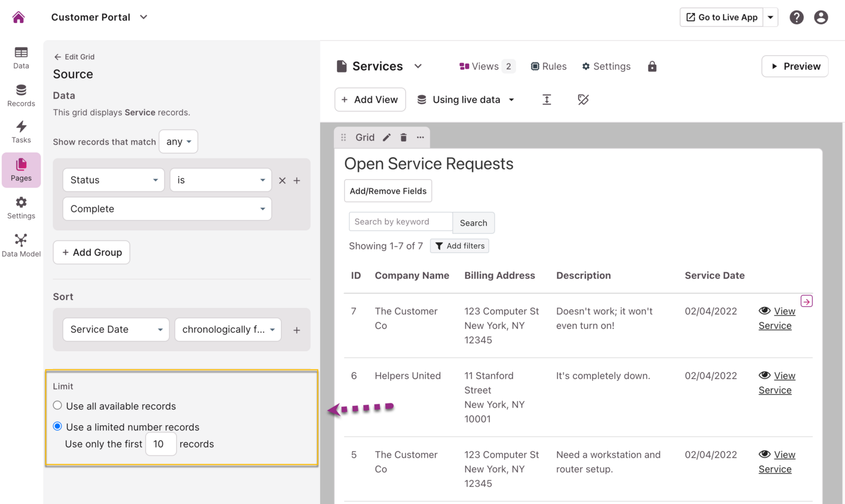
Task: Click the home icon in top-left corner
Action: [x=19, y=17]
